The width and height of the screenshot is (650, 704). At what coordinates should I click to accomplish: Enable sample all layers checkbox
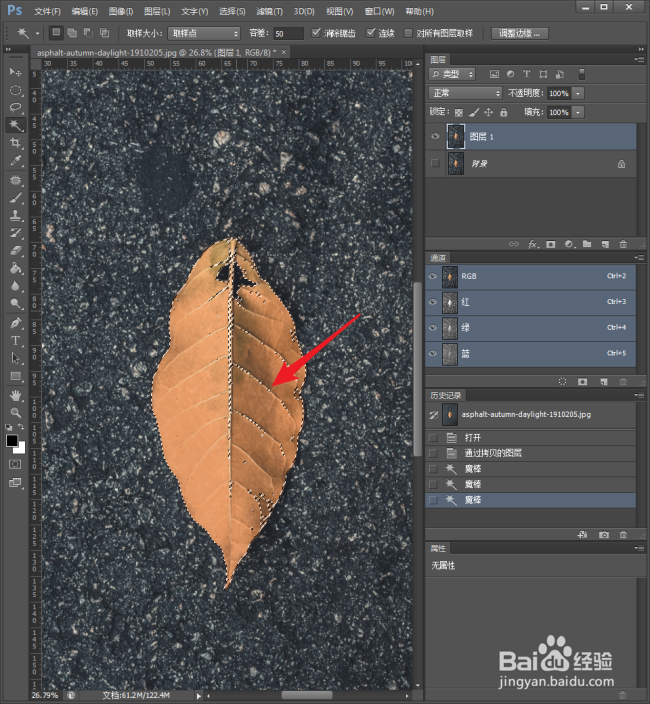pyautogui.click(x=408, y=33)
